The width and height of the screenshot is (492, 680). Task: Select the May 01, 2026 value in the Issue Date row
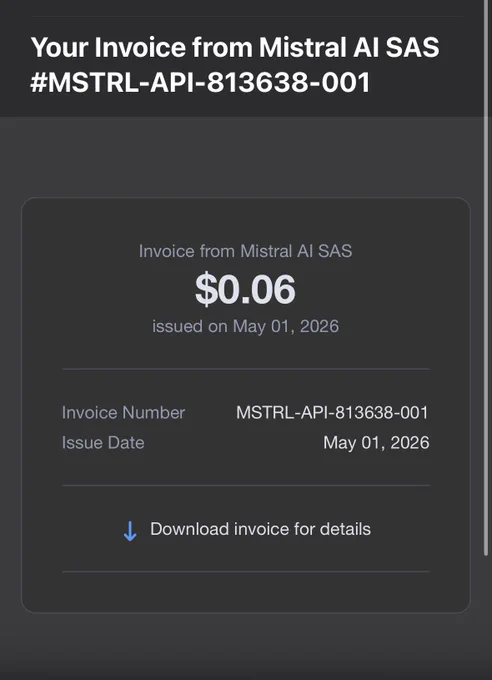pos(376,443)
